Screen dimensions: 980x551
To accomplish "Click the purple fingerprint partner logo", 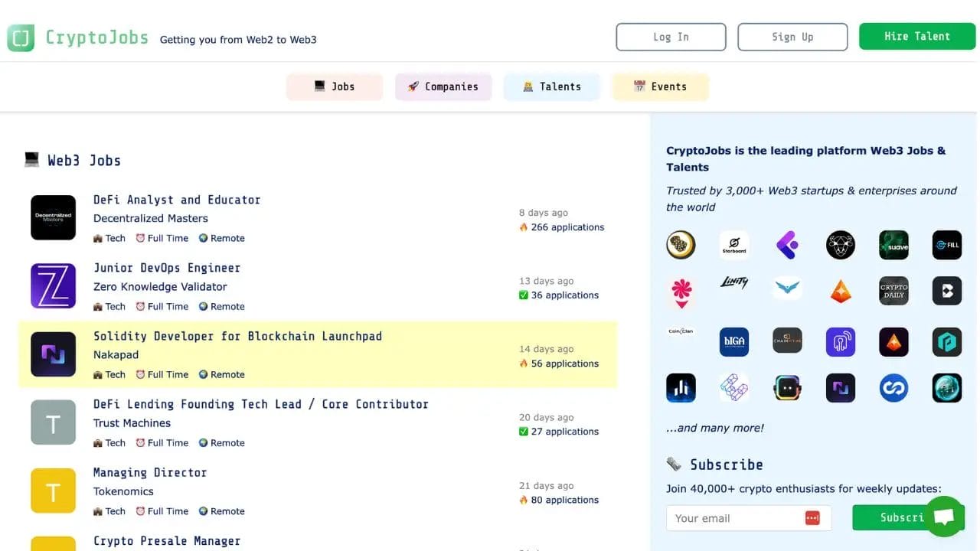I will click(841, 342).
